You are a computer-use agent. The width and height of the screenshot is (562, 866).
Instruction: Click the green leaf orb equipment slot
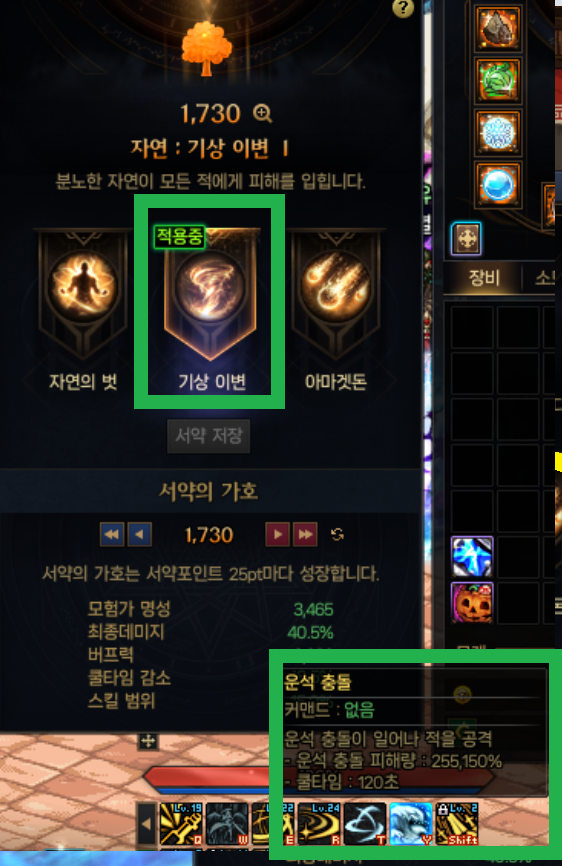(x=498, y=81)
